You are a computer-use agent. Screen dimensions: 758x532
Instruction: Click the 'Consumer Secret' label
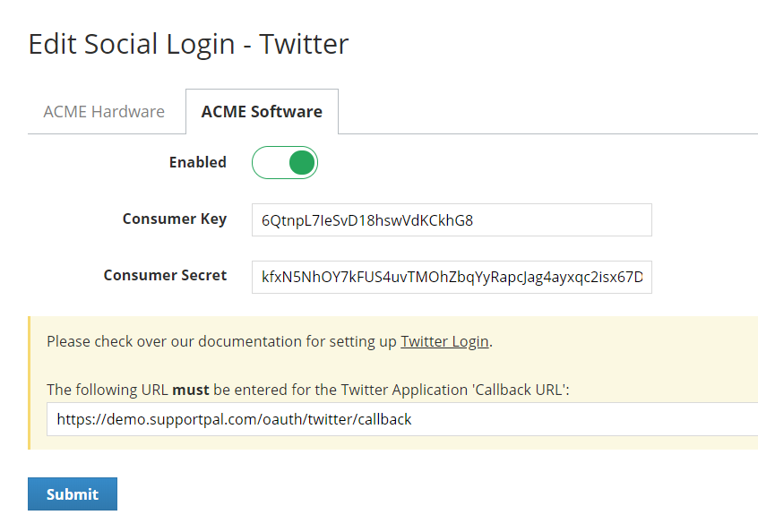pyautogui.click(x=165, y=275)
